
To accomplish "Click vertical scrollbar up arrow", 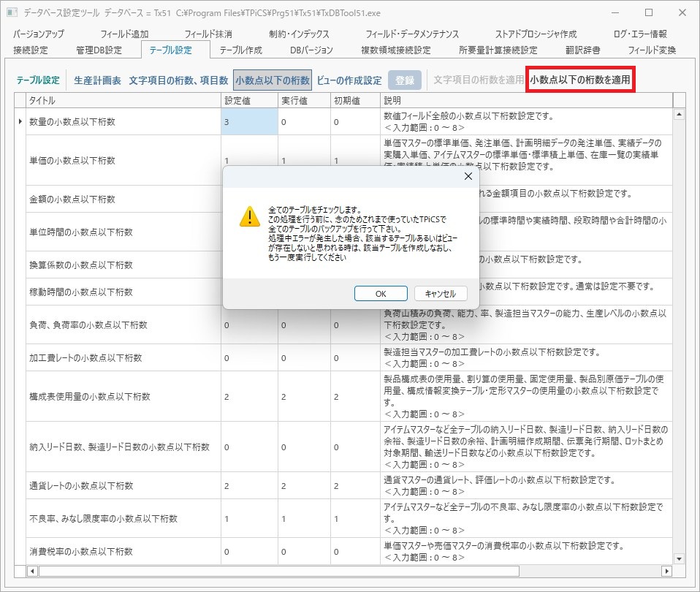I will coord(679,114).
